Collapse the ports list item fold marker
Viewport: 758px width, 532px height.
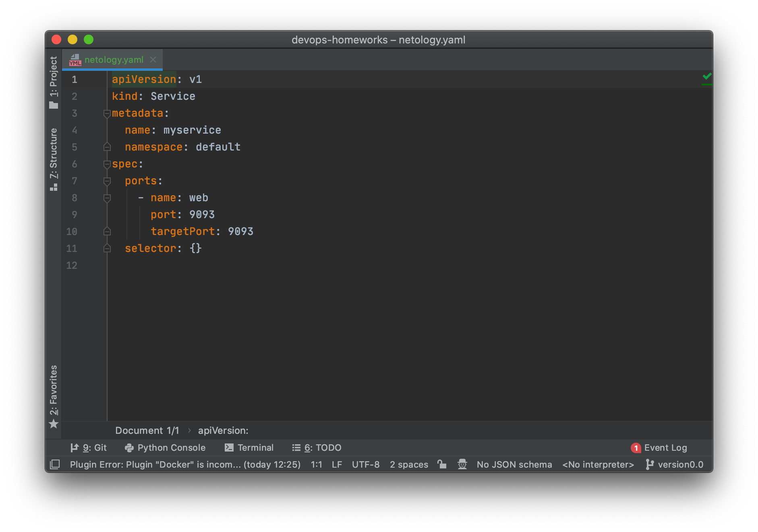click(x=107, y=198)
